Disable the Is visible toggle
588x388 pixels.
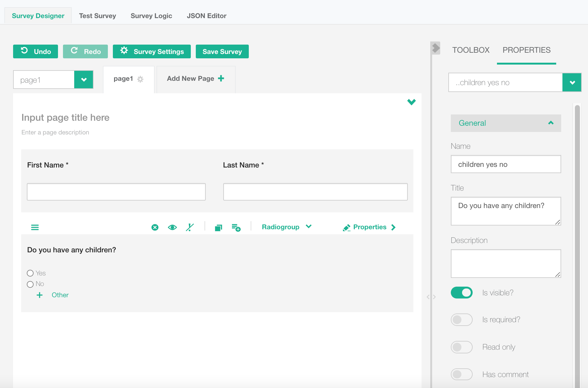click(x=461, y=293)
